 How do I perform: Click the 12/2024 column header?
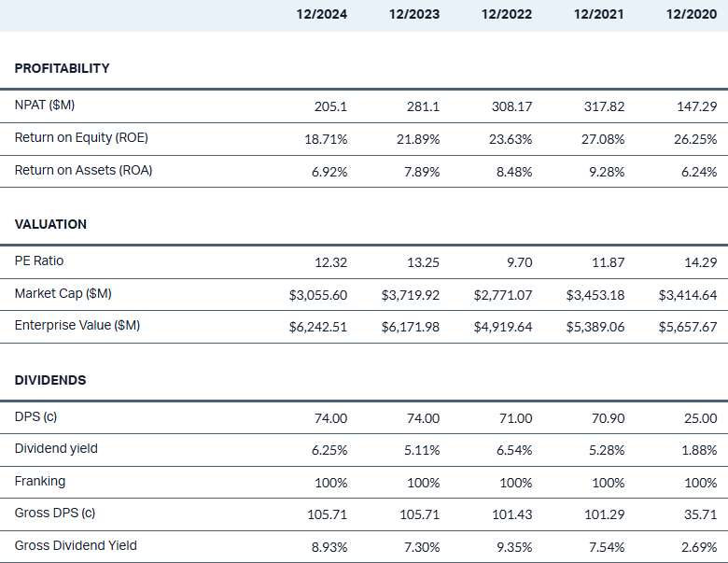point(322,14)
